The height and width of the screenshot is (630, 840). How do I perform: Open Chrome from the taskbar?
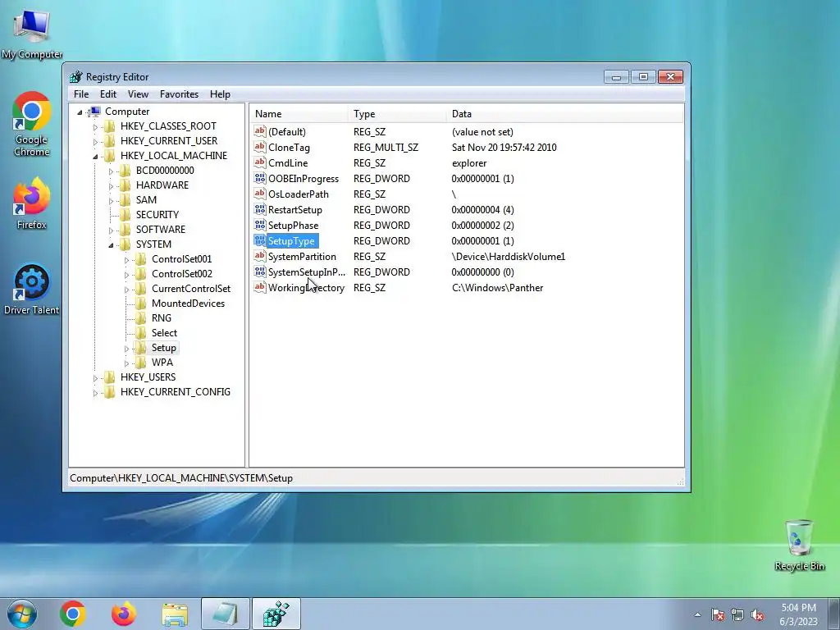(73, 614)
